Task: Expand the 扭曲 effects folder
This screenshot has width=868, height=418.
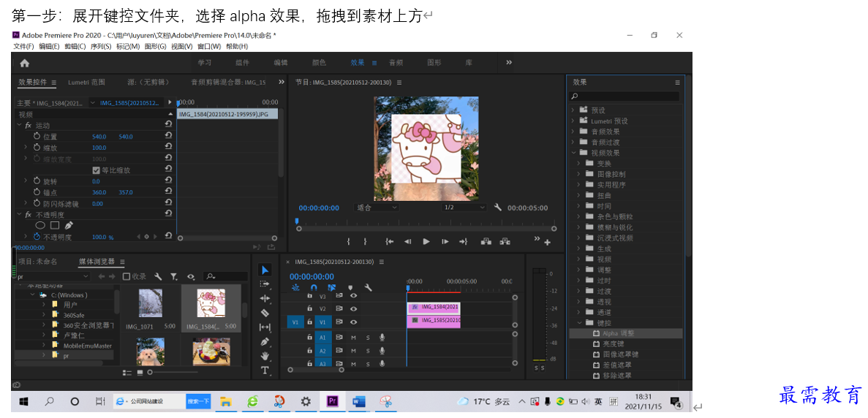Action: click(x=580, y=195)
